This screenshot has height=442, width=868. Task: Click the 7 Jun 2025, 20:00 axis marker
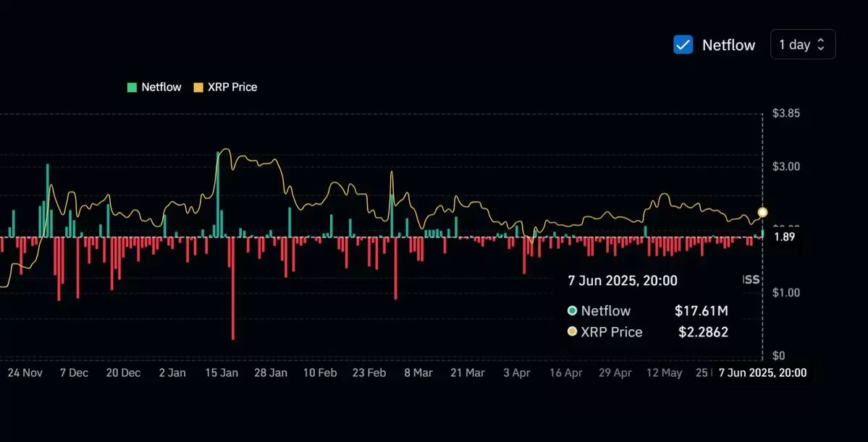[x=762, y=373]
